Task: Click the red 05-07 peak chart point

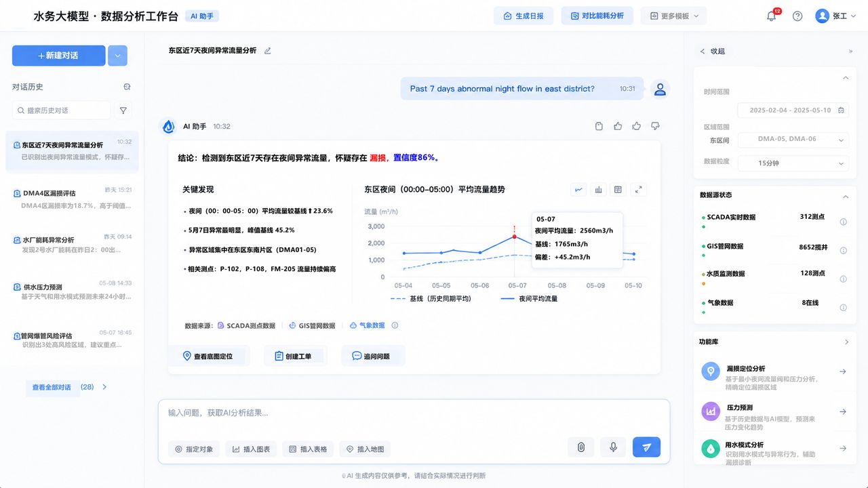Action: point(514,237)
